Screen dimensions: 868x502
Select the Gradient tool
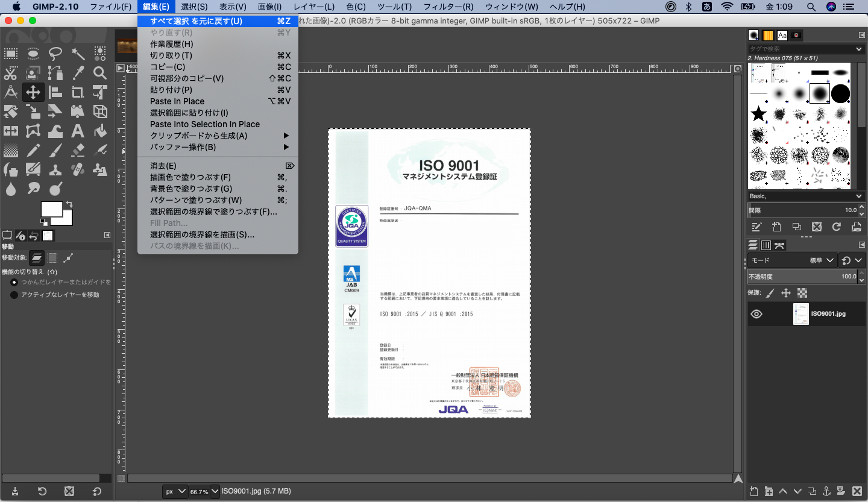tap(11, 149)
